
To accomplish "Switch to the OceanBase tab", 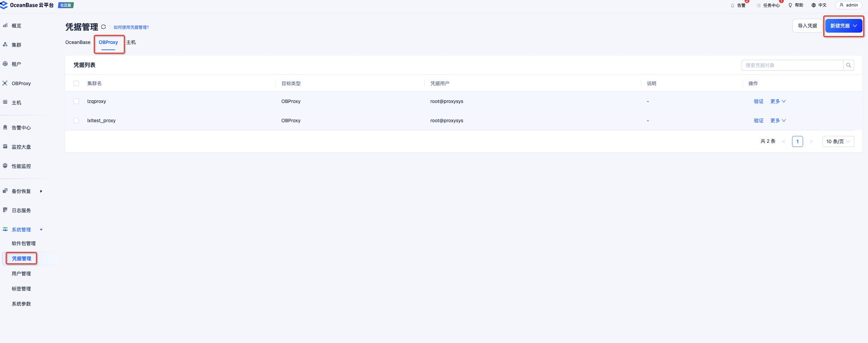I will click(x=78, y=42).
